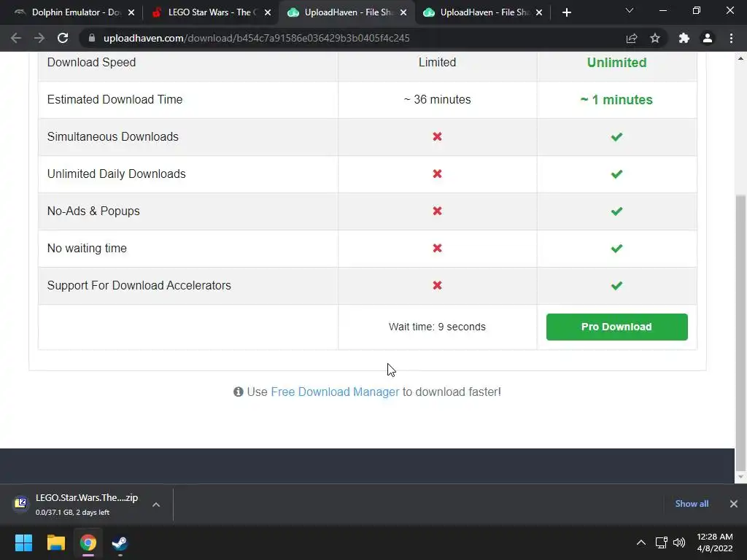This screenshot has width=747, height=560.
Task: Bookmark this page with star icon
Action: (655, 38)
